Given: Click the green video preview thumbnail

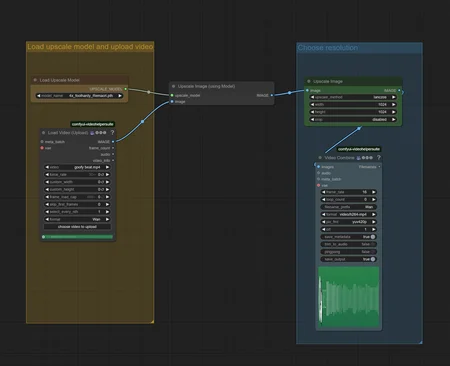Looking at the screenshot, I should coord(349,297).
